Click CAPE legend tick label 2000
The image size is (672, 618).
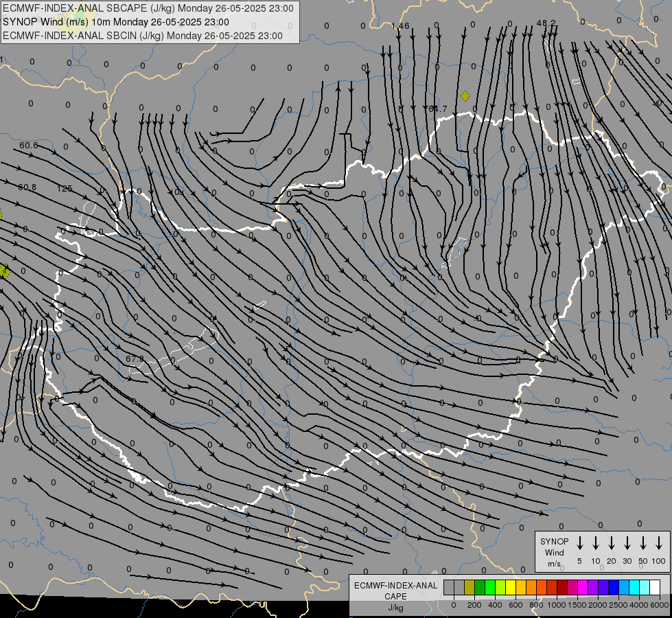(597, 605)
